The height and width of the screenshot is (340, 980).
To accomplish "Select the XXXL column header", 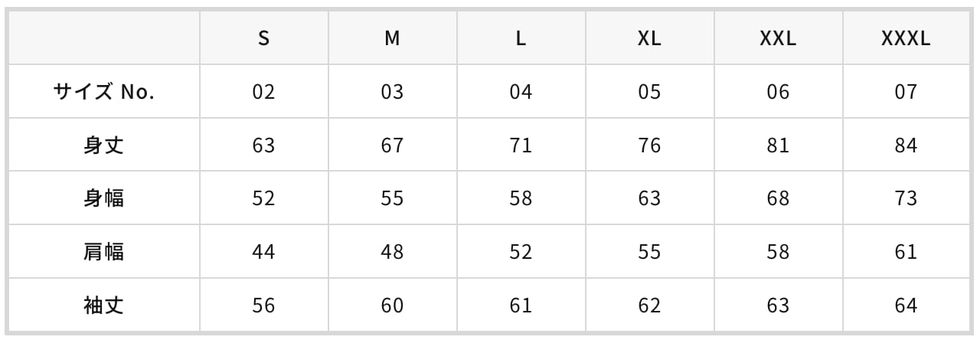I will point(906,39).
